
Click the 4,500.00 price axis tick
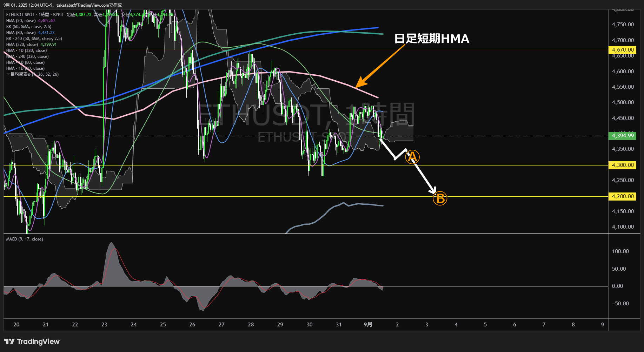click(x=623, y=102)
